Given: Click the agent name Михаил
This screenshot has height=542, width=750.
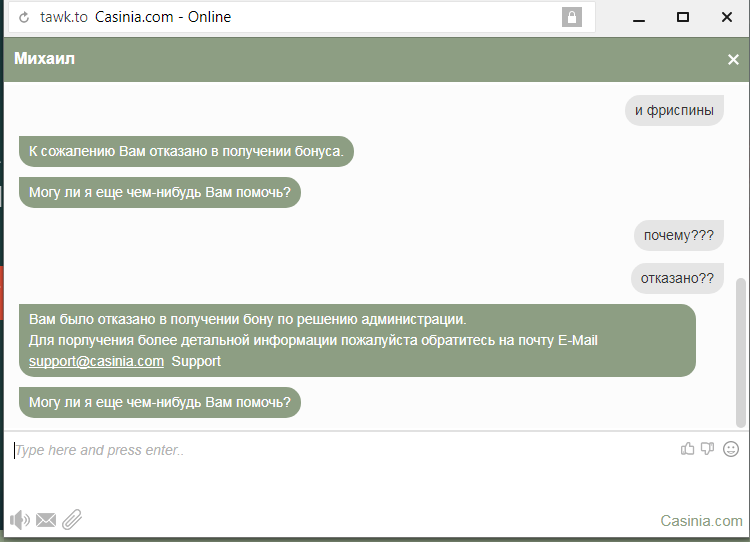Looking at the screenshot, I should click(x=44, y=59).
